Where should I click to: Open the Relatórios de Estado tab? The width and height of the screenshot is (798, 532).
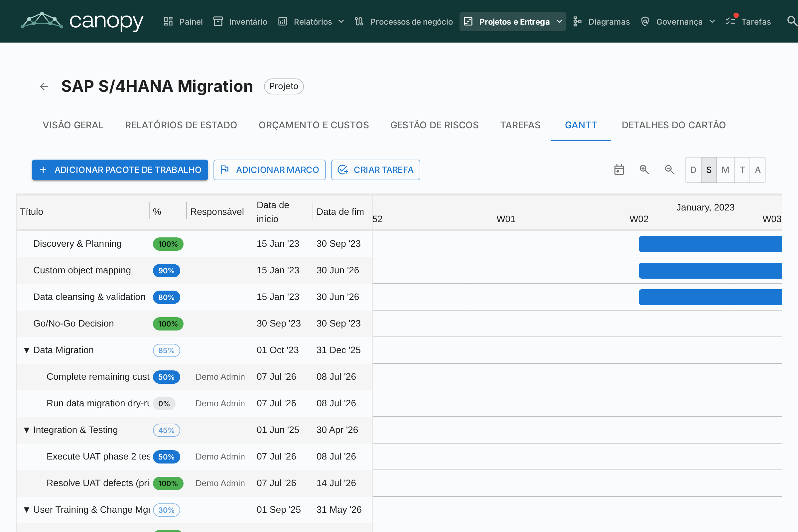pyautogui.click(x=181, y=125)
